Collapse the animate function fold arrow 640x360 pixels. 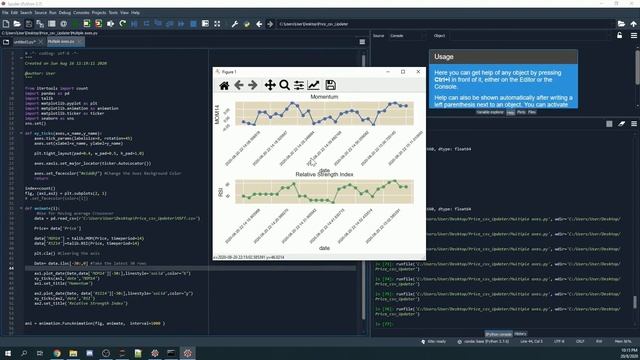click(21, 208)
